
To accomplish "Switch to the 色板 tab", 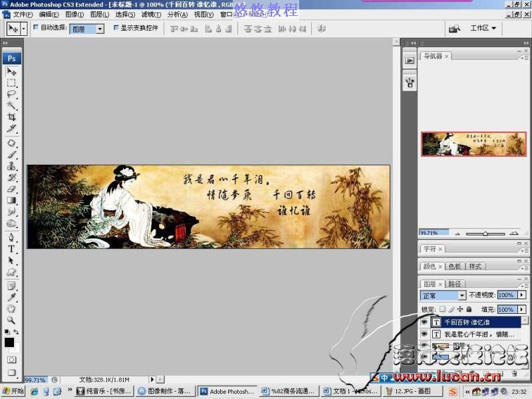I will [455, 267].
